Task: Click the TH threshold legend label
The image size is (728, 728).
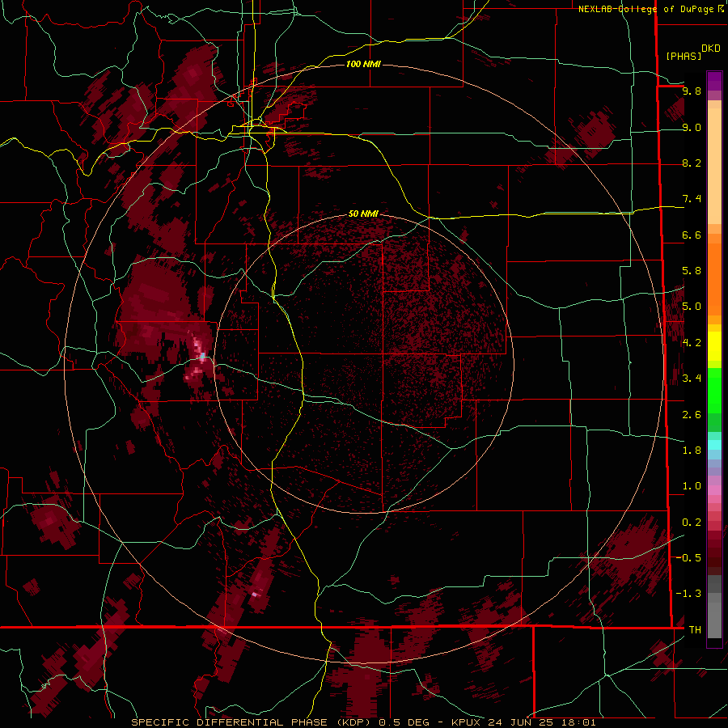Action: (695, 629)
